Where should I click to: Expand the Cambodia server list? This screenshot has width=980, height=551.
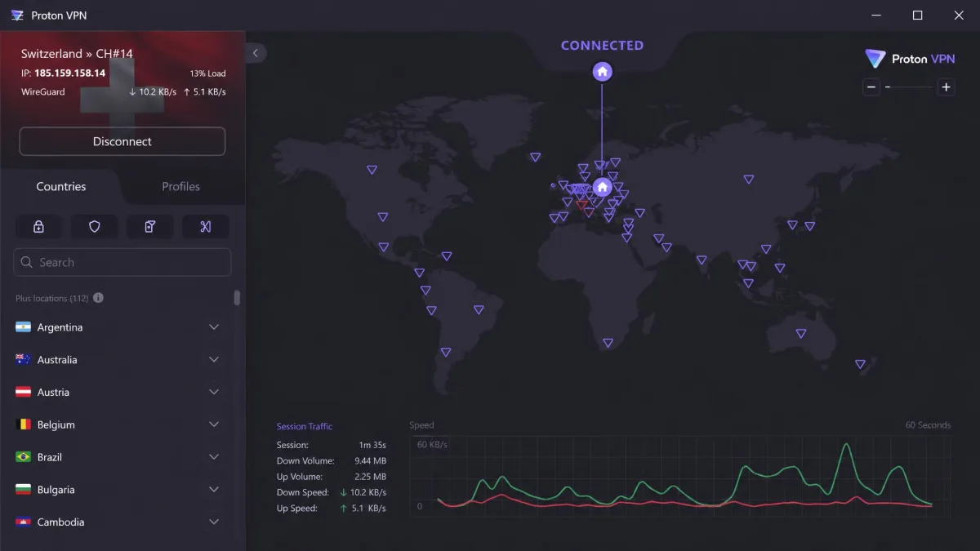[x=214, y=522]
